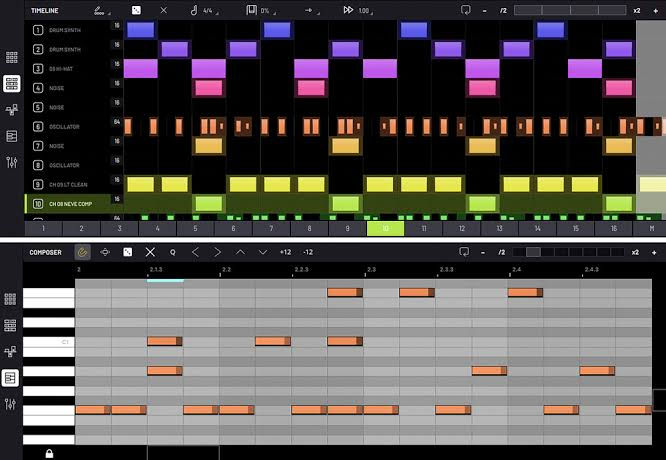Toggle track 4 Noise number box
Viewport: 666px width, 460px height.
click(38, 88)
